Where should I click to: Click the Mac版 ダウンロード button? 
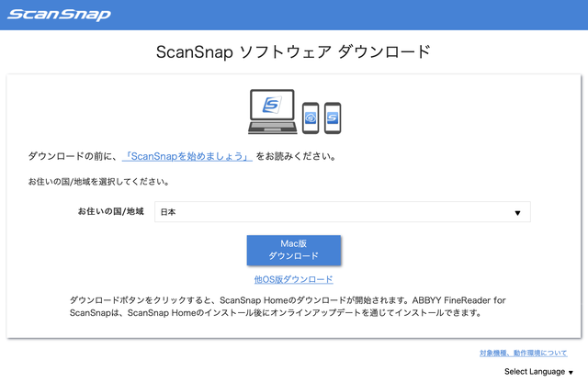tap(294, 250)
